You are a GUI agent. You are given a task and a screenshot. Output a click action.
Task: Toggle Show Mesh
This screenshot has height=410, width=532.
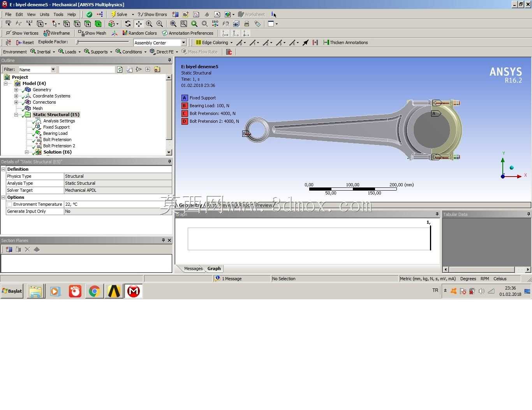pyautogui.click(x=92, y=33)
